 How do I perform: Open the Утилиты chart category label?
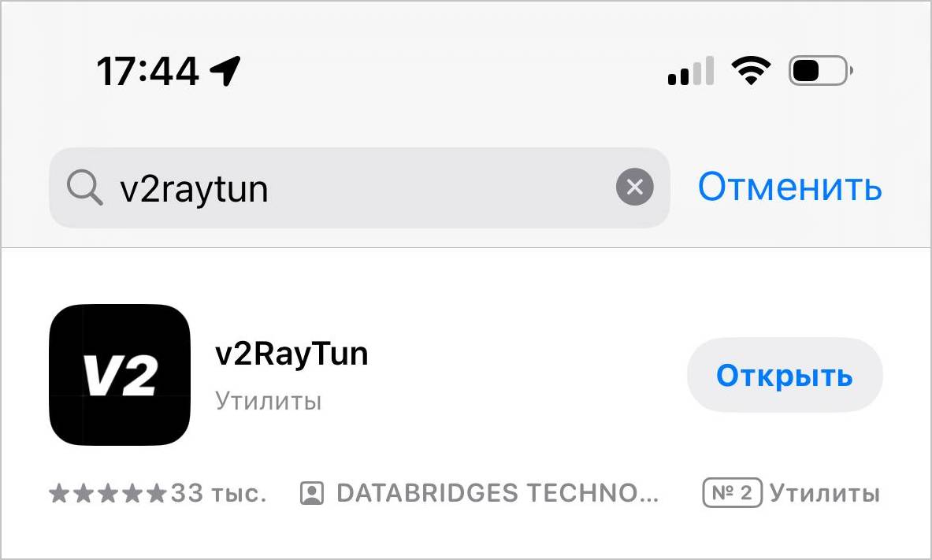point(825,493)
